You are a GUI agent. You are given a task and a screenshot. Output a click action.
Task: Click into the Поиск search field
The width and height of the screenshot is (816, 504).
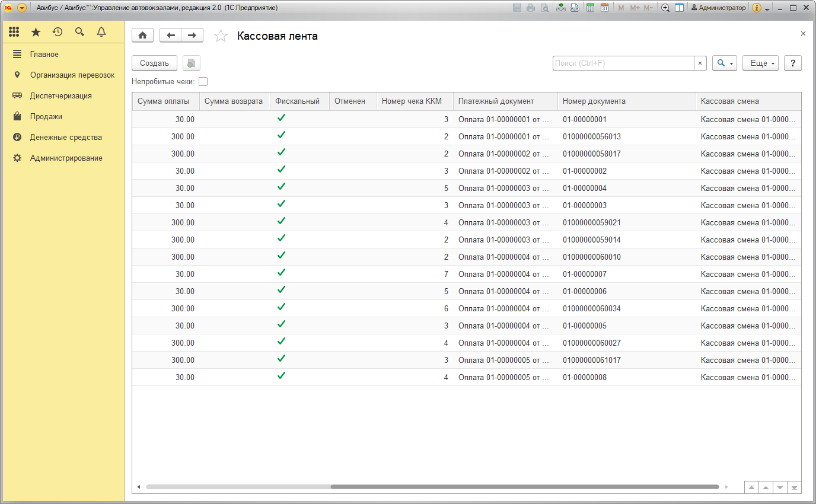pos(623,63)
